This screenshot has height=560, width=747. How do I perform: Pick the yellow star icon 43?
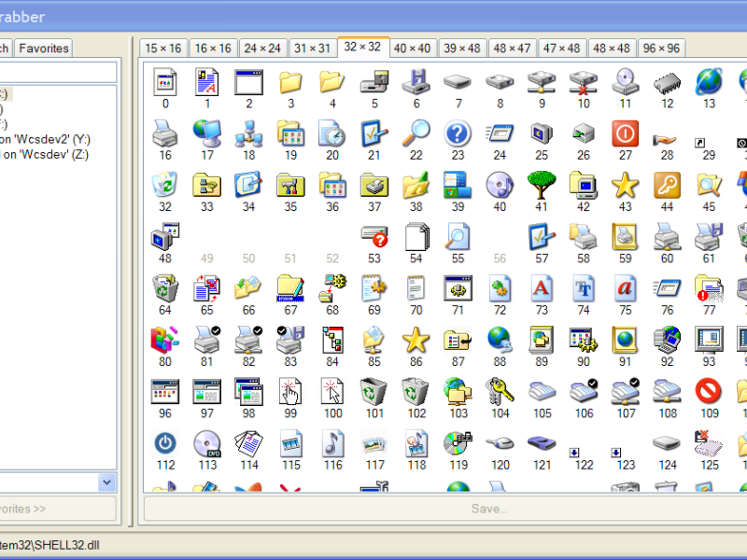pyautogui.click(x=625, y=185)
